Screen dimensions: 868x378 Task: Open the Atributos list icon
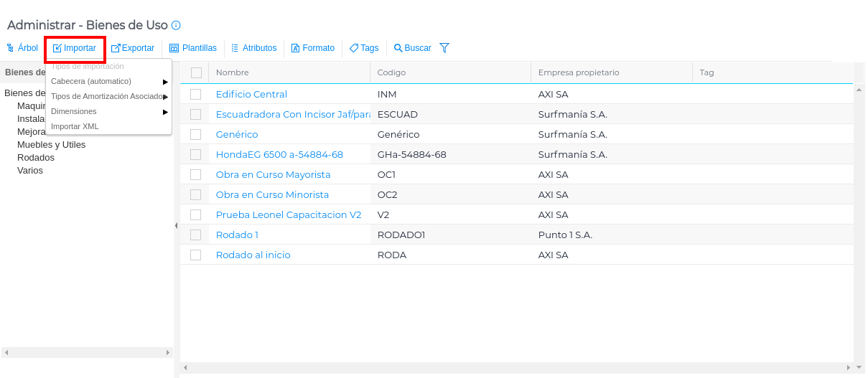[x=235, y=48]
